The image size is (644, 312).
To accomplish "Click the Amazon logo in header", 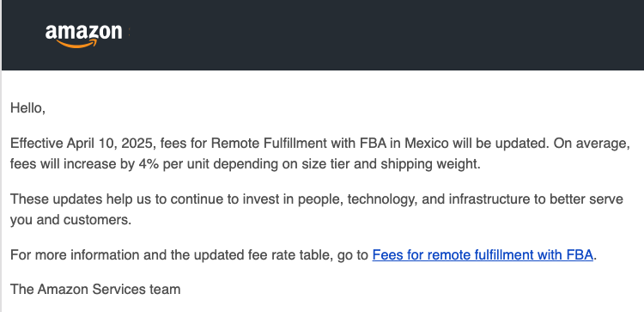I will (x=84, y=37).
